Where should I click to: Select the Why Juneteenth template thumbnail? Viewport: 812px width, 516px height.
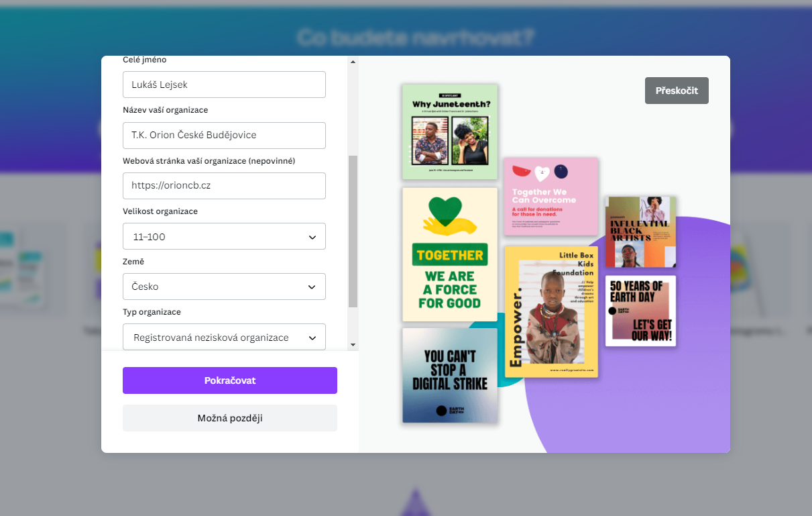[x=450, y=132]
